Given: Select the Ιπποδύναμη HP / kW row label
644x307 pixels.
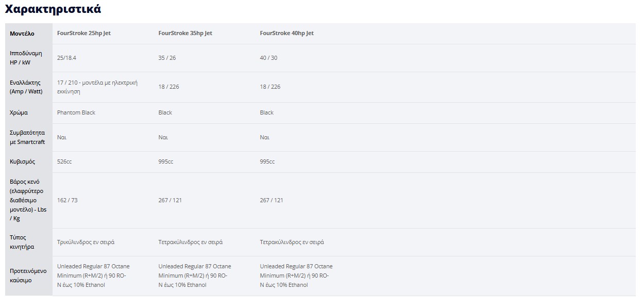Looking at the screenshot, I should [26, 58].
